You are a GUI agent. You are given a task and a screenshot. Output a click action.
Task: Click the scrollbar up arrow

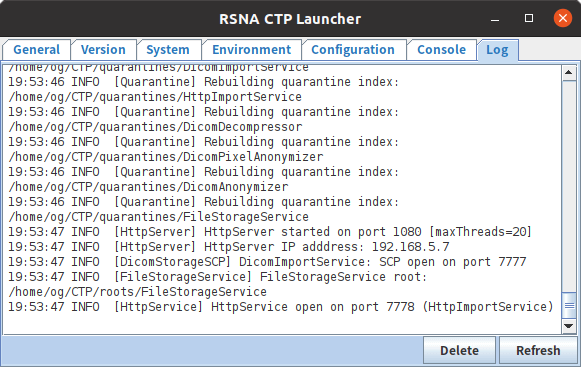click(x=569, y=73)
